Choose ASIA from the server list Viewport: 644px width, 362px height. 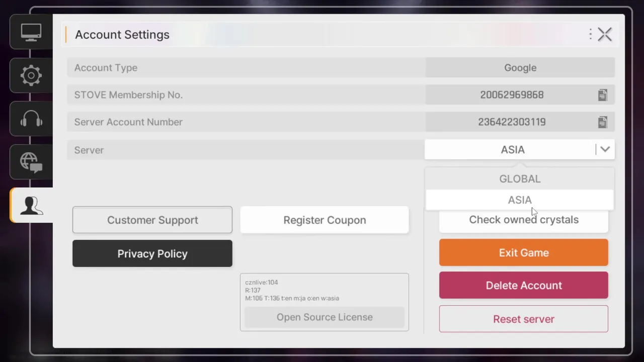coord(520,200)
